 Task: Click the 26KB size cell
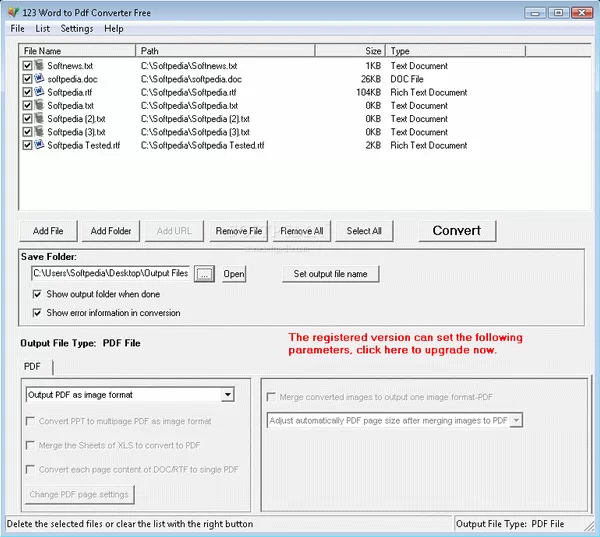point(371,79)
